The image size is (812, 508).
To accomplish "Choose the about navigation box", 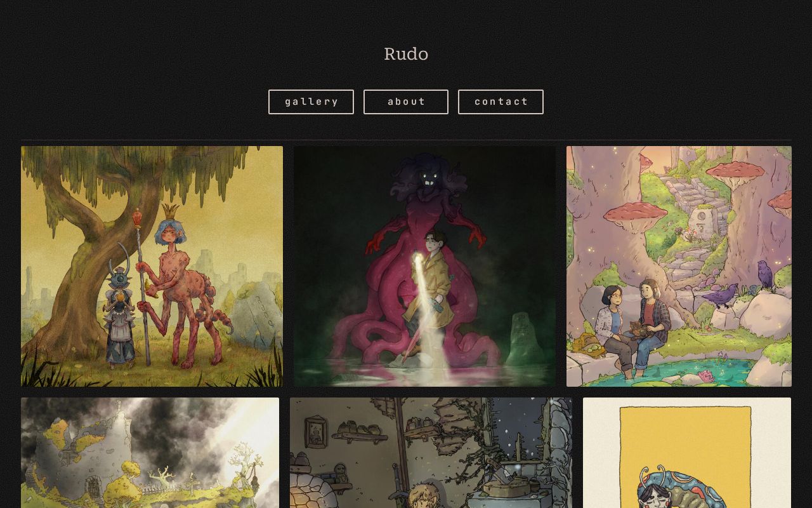I will coord(406,102).
